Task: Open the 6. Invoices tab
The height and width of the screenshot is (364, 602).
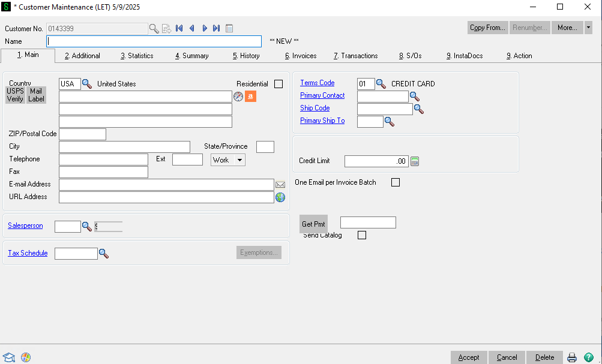Action: coord(301,56)
